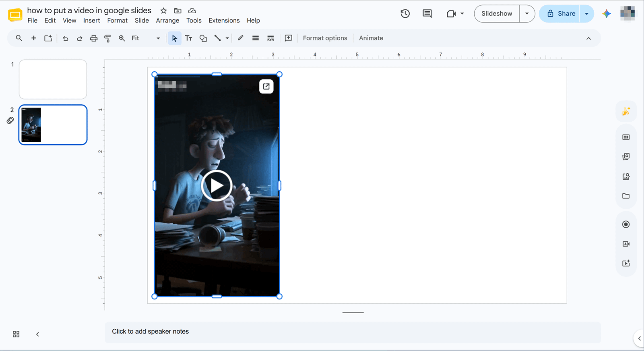
Task: Collapse the toolbar with up chevron
Action: tap(588, 38)
